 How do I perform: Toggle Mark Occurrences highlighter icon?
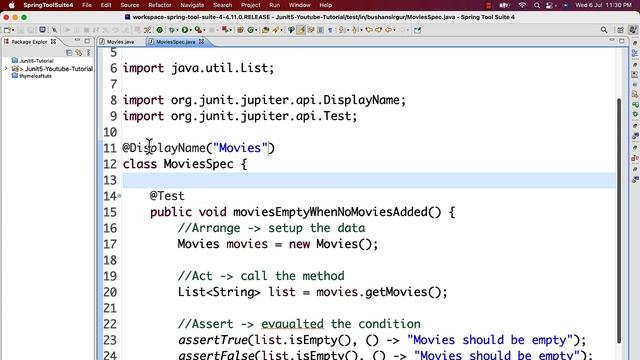(301, 30)
